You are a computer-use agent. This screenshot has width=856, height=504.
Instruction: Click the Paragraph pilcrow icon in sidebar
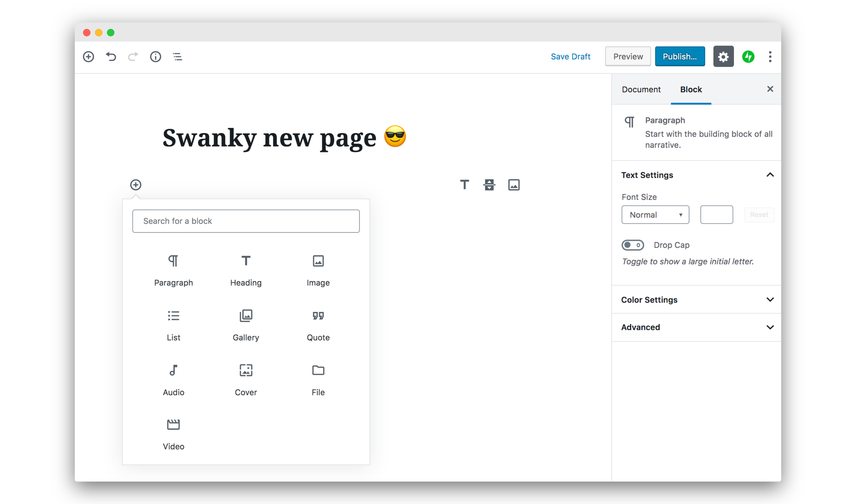pyautogui.click(x=629, y=121)
